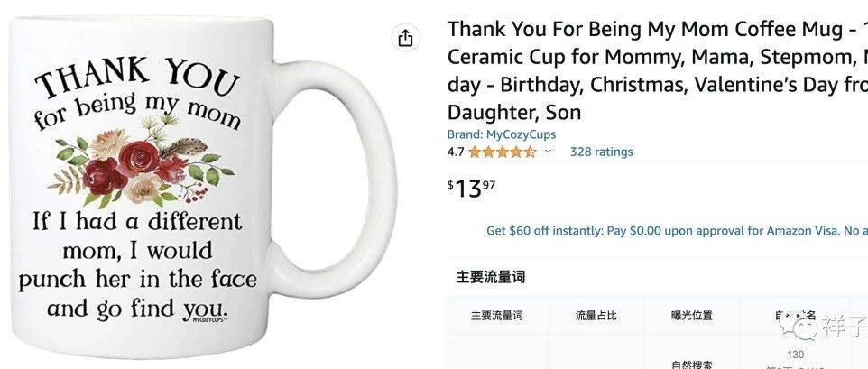
Task: Open the Brand: MyCozyCups link
Action: [502, 134]
